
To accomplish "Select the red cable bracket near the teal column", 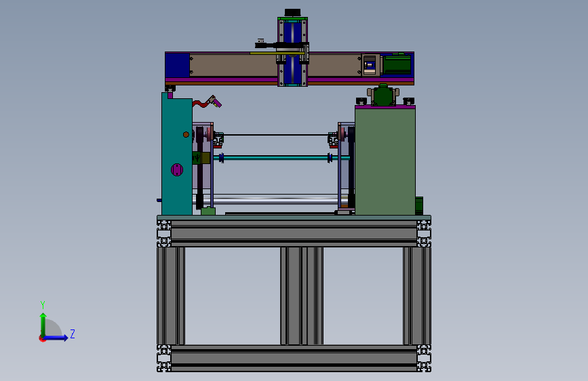I will 201,102.
